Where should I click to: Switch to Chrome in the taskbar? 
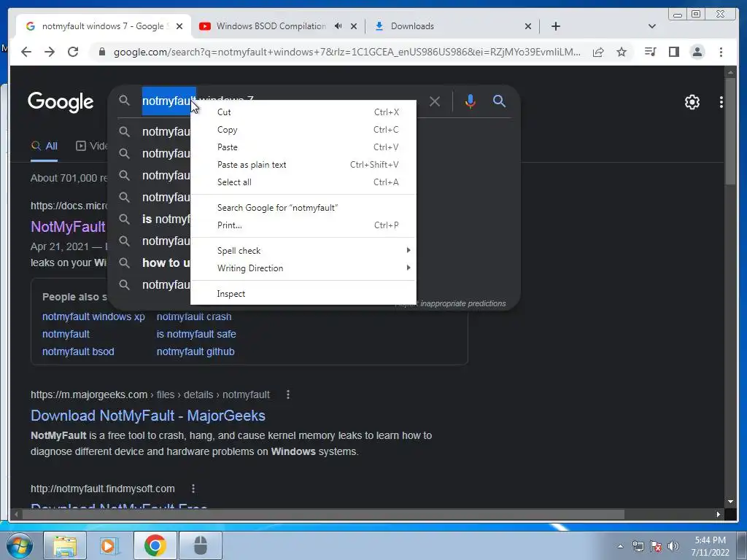[155, 545]
